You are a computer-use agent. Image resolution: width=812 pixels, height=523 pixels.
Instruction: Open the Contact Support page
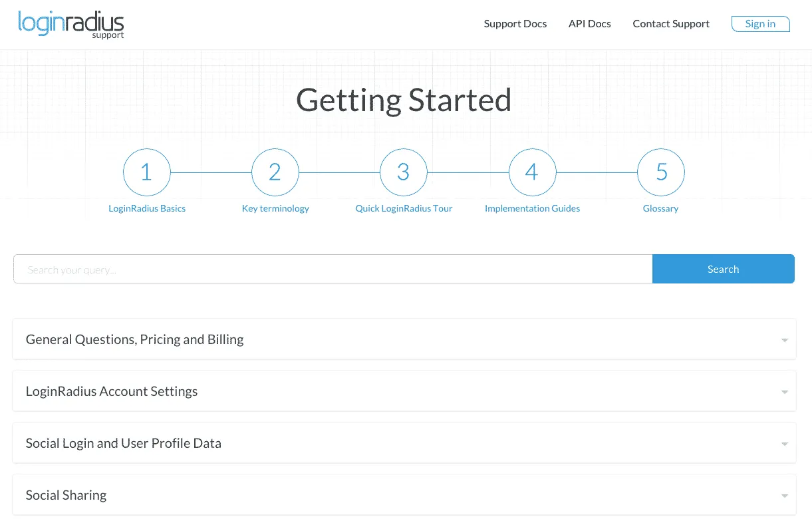[x=671, y=24]
